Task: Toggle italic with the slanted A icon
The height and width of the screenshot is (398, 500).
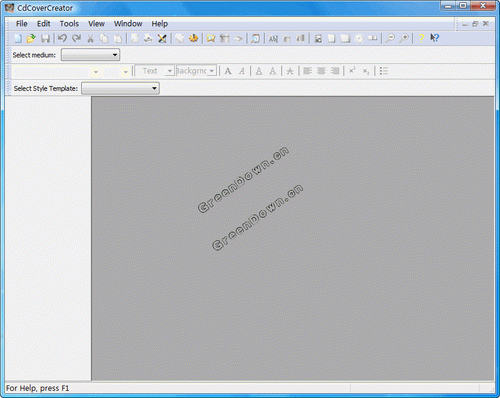Action: click(x=242, y=71)
